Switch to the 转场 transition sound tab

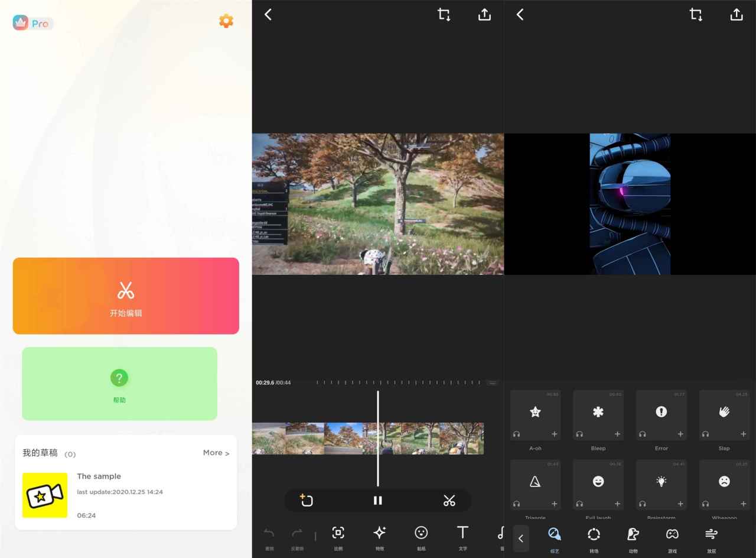[594, 539]
